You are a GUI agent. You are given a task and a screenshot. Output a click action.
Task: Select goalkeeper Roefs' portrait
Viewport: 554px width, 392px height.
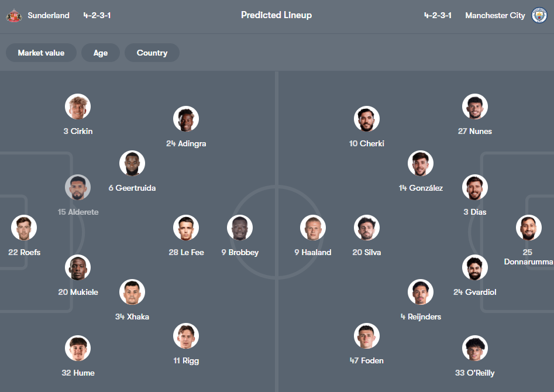pyautogui.click(x=24, y=228)
